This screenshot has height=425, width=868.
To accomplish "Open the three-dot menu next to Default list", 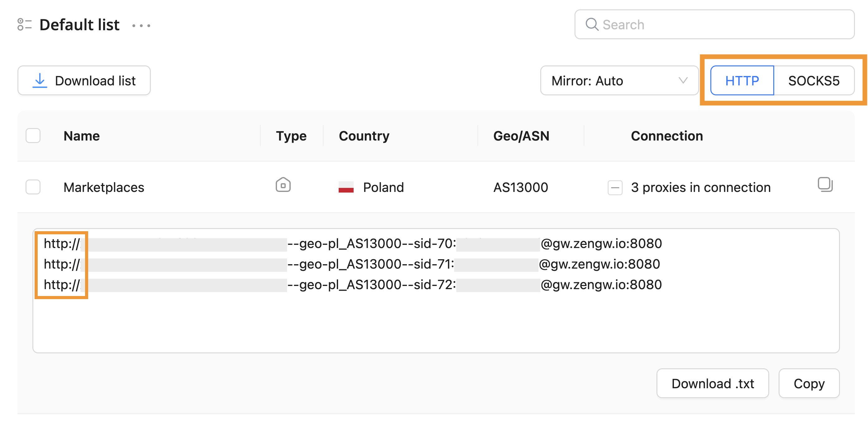I will [141, 26].
